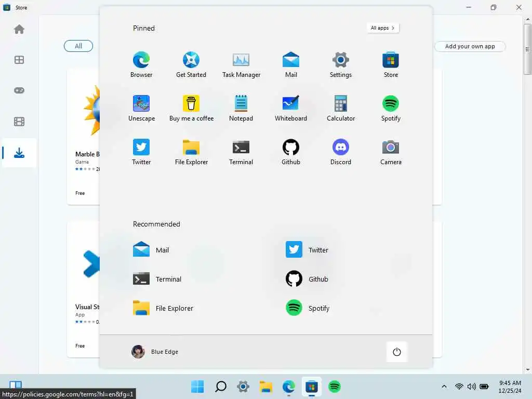
Task: Open the widgets icon on taskbar
Action: 15,384
